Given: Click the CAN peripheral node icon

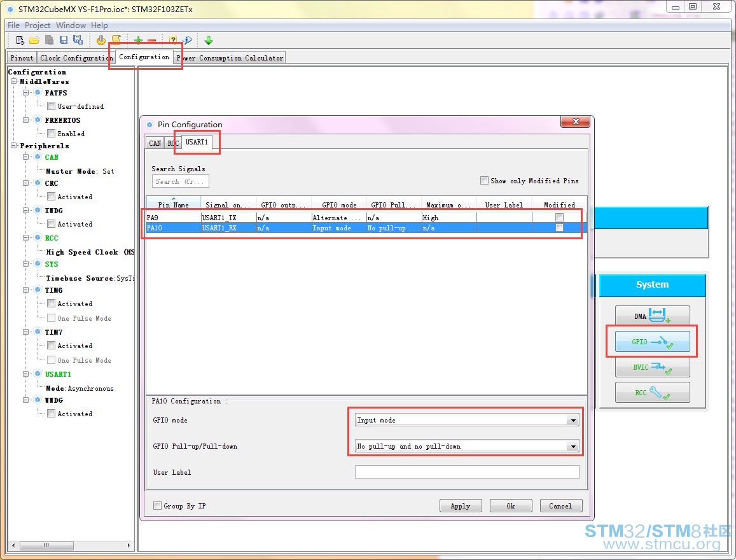Looking at the screenshot, I should click(38, 157).
